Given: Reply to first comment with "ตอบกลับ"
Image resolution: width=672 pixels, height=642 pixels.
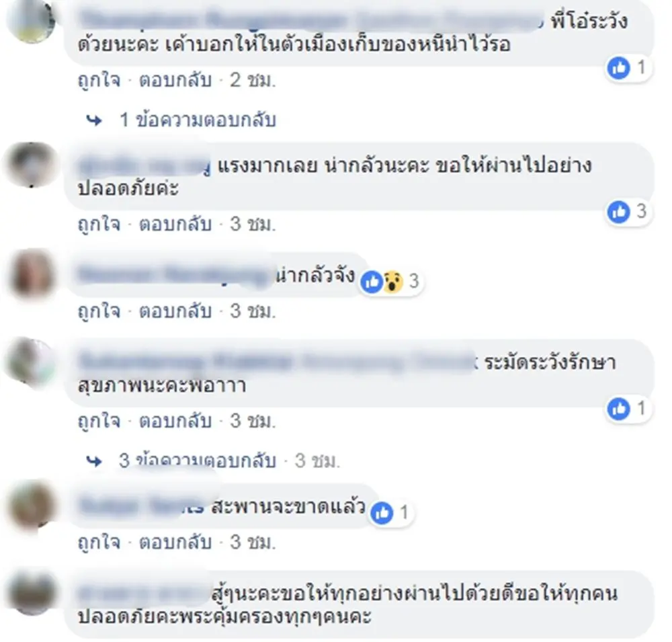Looking at the screenshot, I should click(x=175, y=80).
